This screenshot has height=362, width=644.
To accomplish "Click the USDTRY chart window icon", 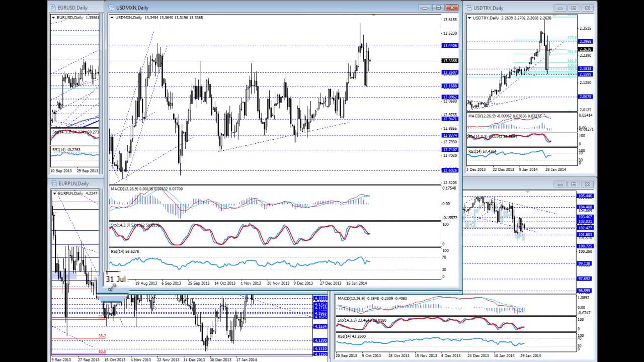I will pos(469,8).
